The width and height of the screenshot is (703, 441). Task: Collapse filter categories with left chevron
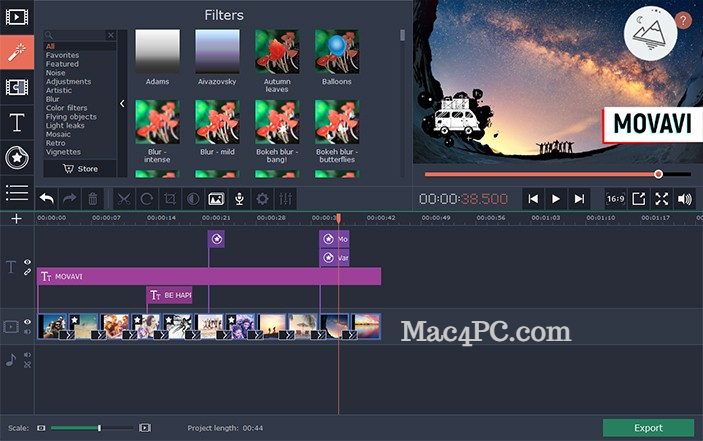(x=122, y=104)
